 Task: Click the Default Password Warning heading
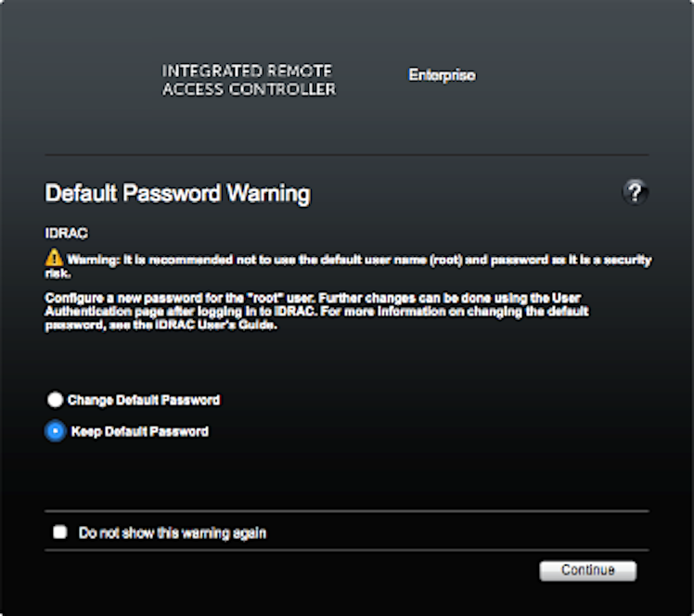tap(177, 194)
